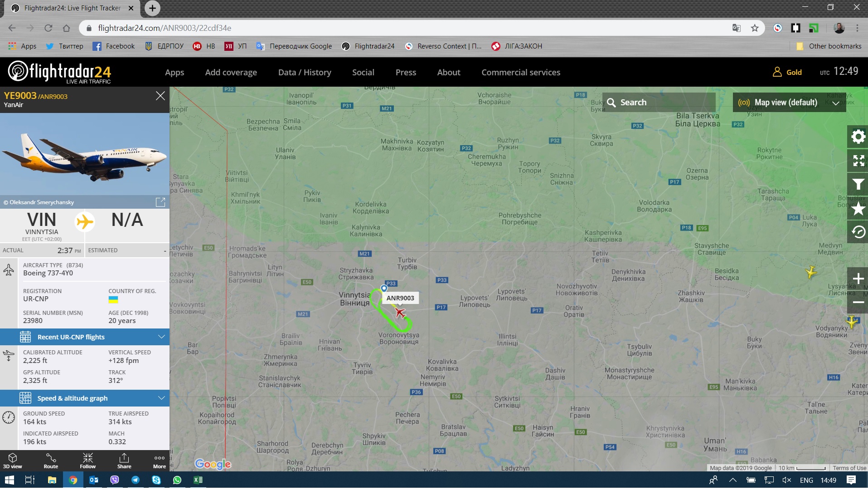Open Map view (default) dropdown

click(x=789, y=103)
